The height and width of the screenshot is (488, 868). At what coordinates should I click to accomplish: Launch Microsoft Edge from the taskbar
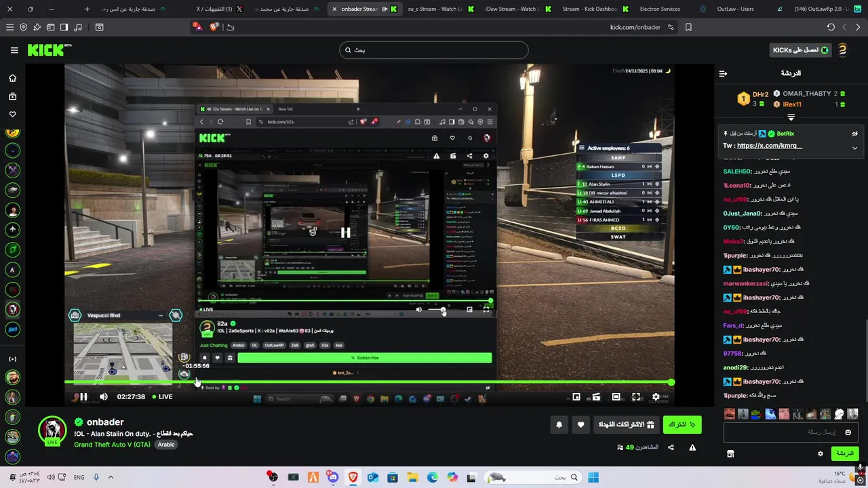click(433, 477)
